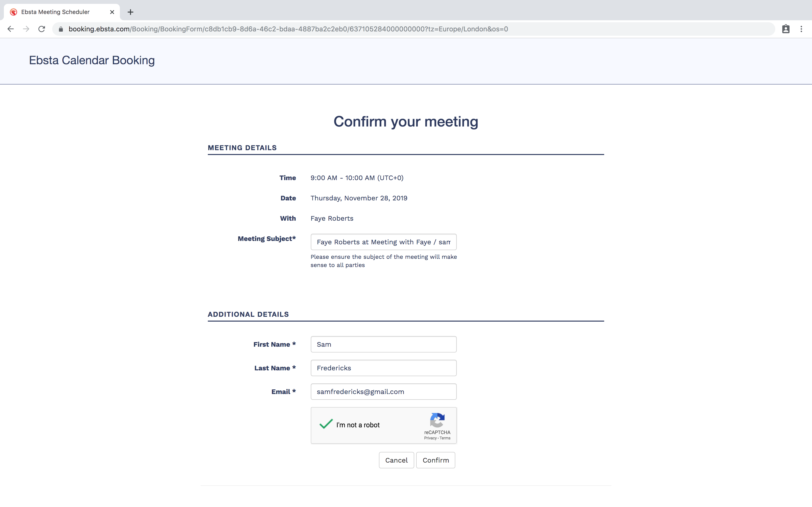812x507 pixels.
Task: Click the reCAPTCHA logo
Action: [437, 420]
